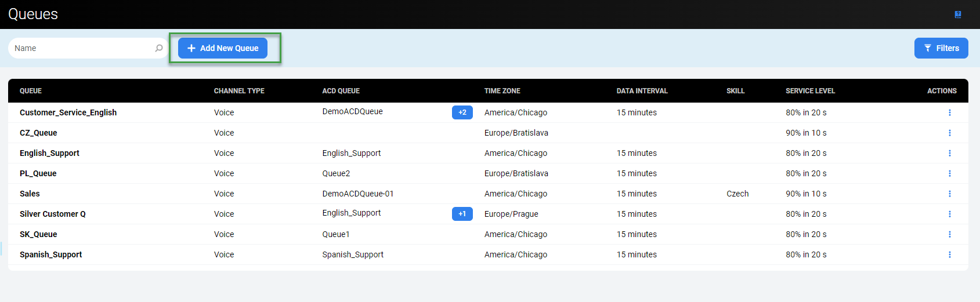980x302 pixels.
Task: Open actions menu for SK_Queue row
Action: (x=949, y=234)
